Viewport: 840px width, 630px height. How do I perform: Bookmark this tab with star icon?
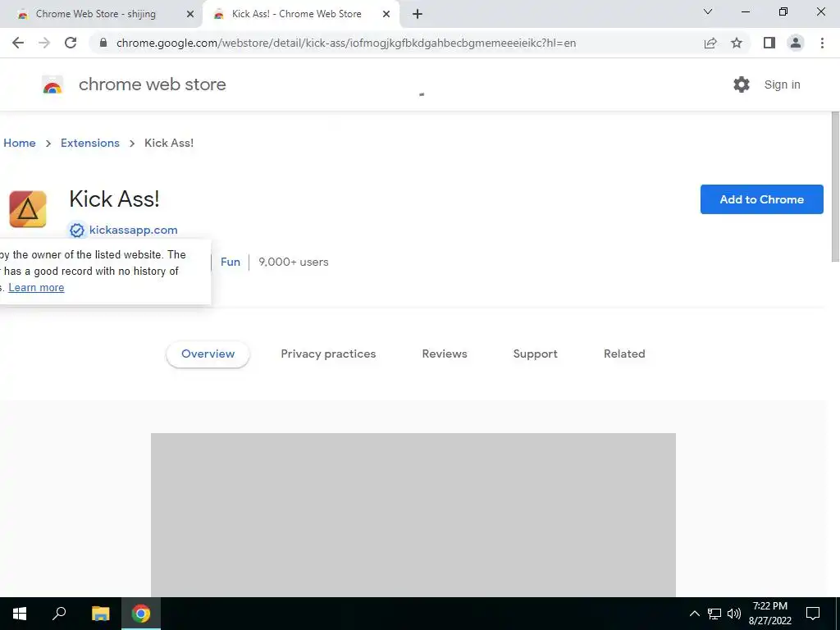click(737, 43)
